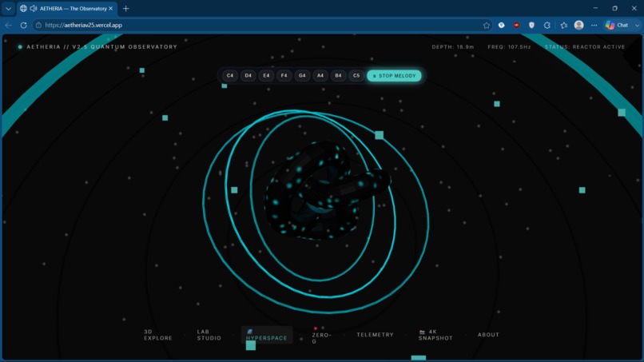Open the 3D Explore mode
Screen dimensions: 644x362
point(158,335)
